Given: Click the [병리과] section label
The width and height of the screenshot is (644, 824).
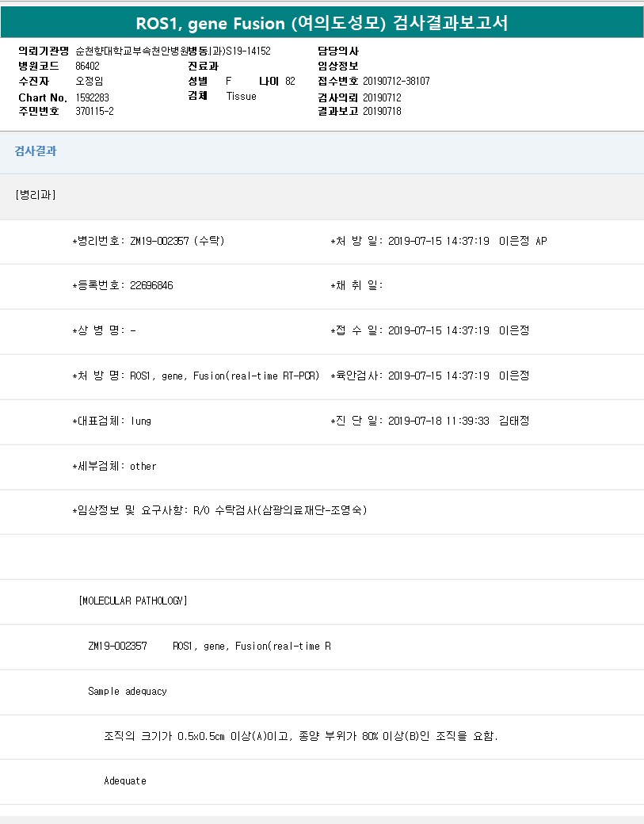Looking at the screenshot, I should [x=36, y=195].
